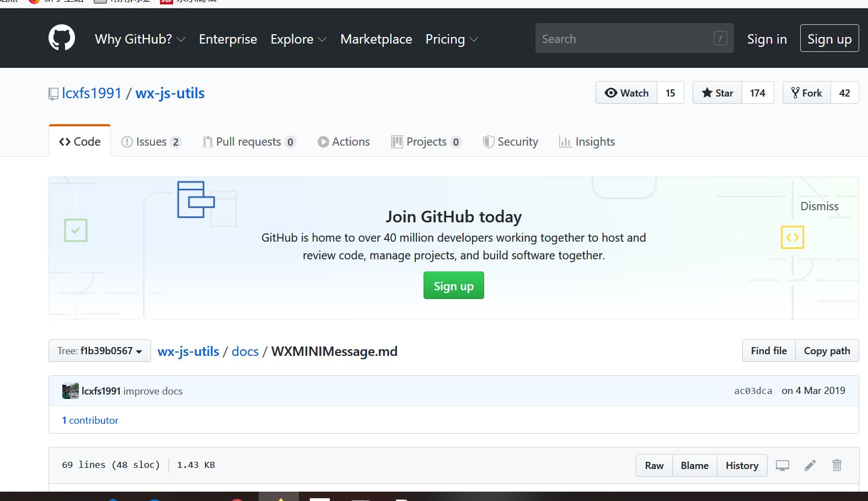The height and width of the screenshot is (501, 868).
Task: Watch this repository
Action: click(626, 93)
